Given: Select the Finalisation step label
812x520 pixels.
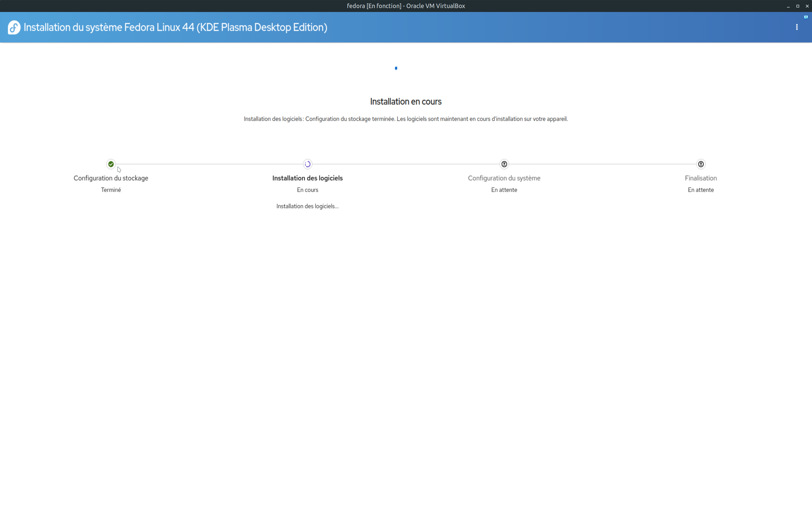Looking at the screenshot, I should [x=701, y=178].
